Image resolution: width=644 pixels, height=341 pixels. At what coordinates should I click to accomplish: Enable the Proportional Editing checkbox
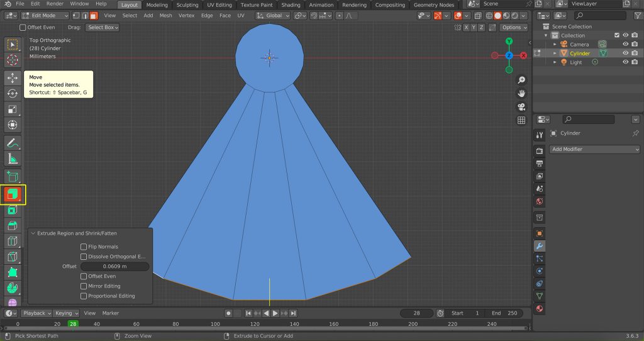84,296
